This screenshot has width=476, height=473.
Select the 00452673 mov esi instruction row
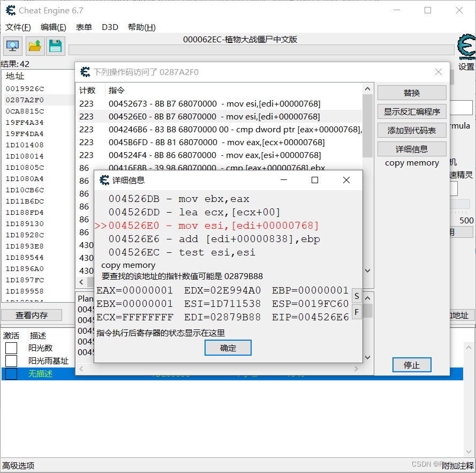[220, 103]
